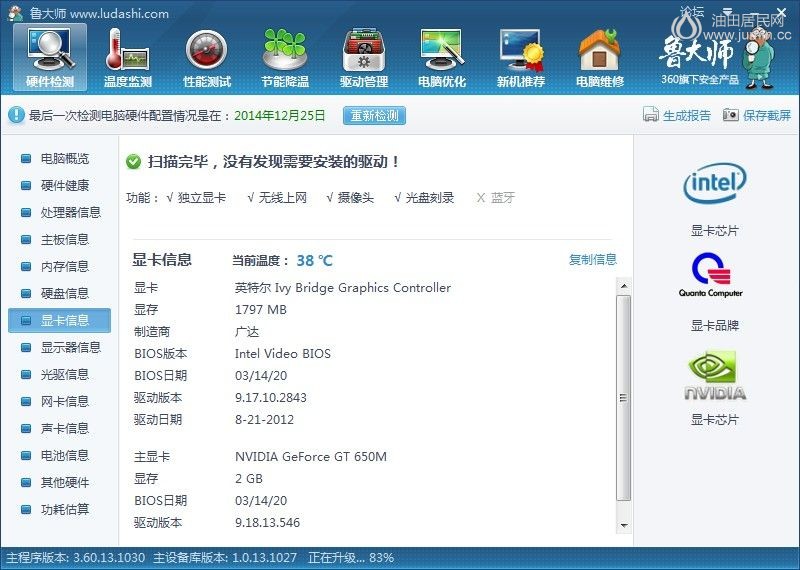The image size is (800, 570).
Task: Click the NVIDIA 显卡芯片 logo
Action: point(715,375)
